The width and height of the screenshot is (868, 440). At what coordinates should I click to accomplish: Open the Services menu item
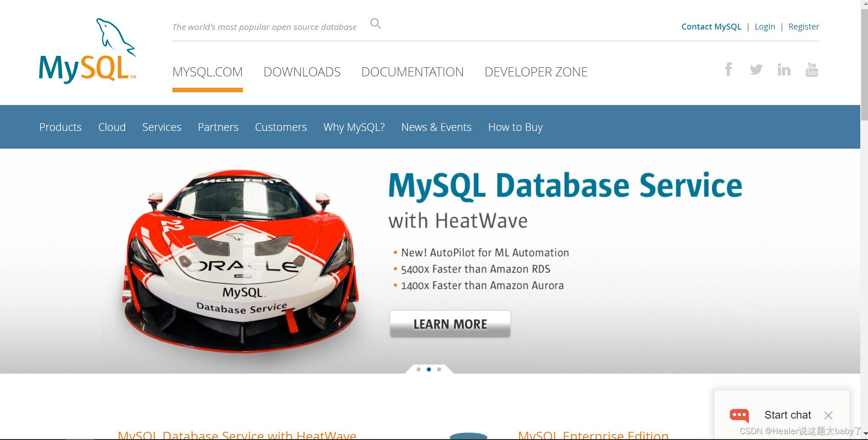click(x=161, y=127)
